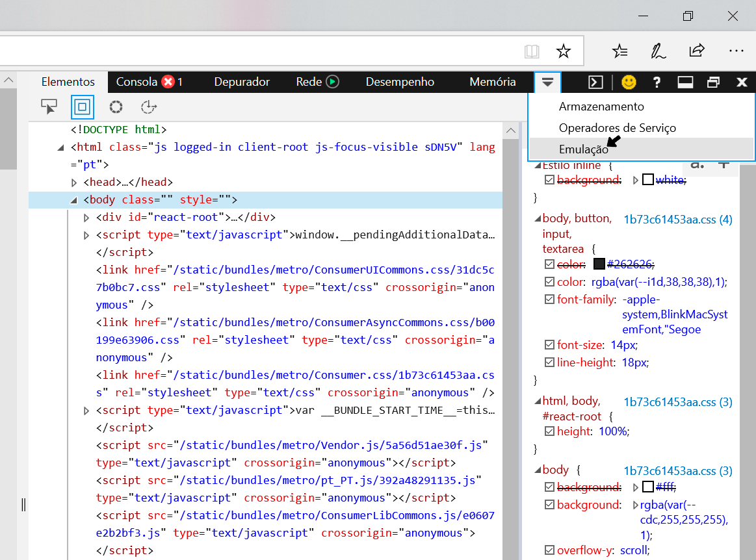Open the favorites hub star-with-lines icon
This screenshot has height=560, width=756.
point(620,51)
